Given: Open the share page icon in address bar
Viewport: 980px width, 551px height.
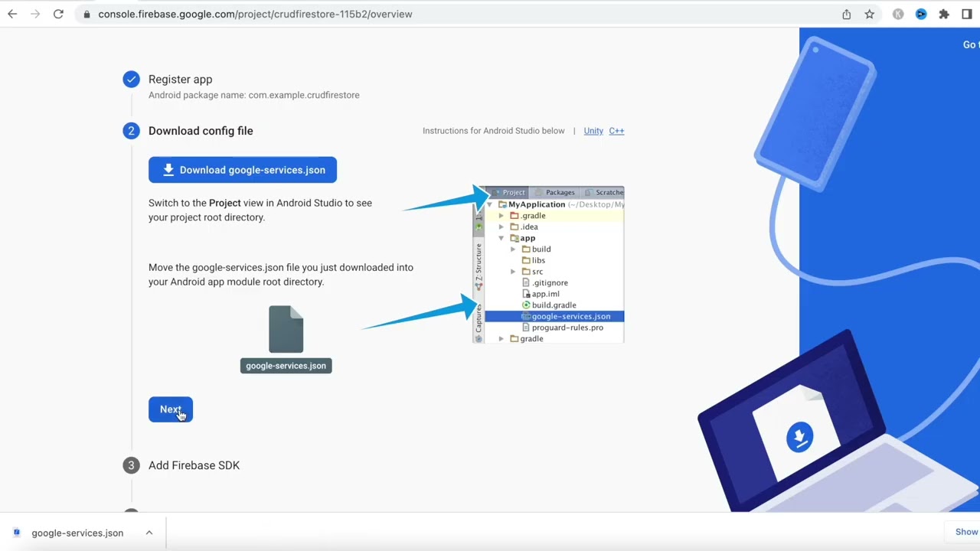Looking at the screenshot, I should pos(846,14).
